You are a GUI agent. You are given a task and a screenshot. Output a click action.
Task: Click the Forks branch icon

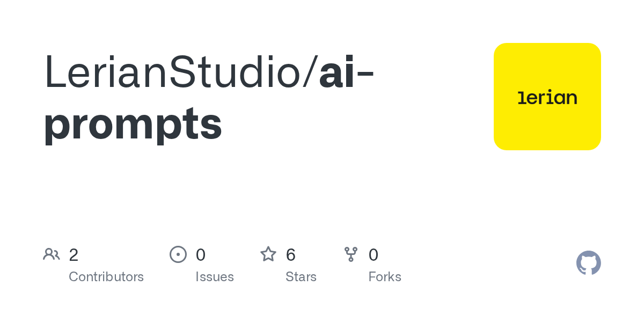click(x=351, y=254)
